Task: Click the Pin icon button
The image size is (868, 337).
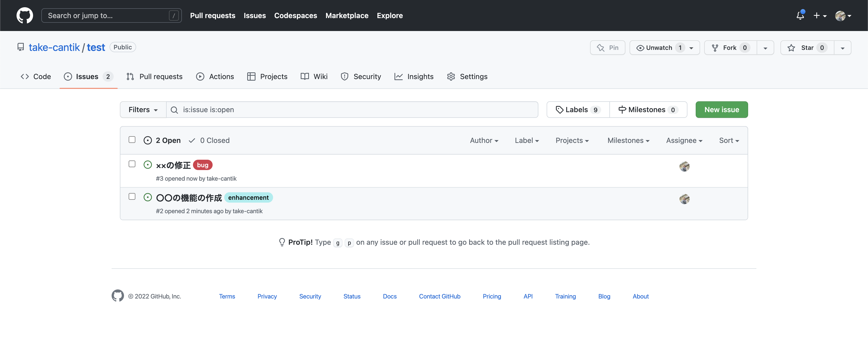Action: point(608,48)
